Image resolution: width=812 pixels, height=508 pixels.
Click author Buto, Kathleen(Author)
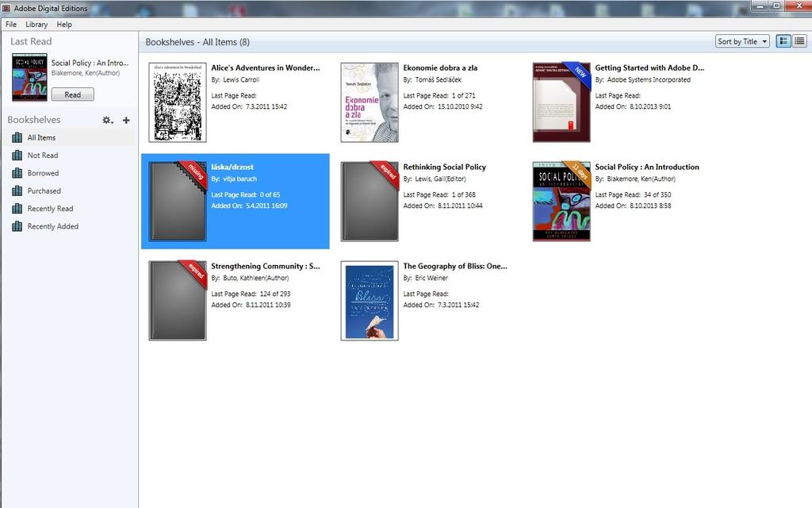[256, 278]
